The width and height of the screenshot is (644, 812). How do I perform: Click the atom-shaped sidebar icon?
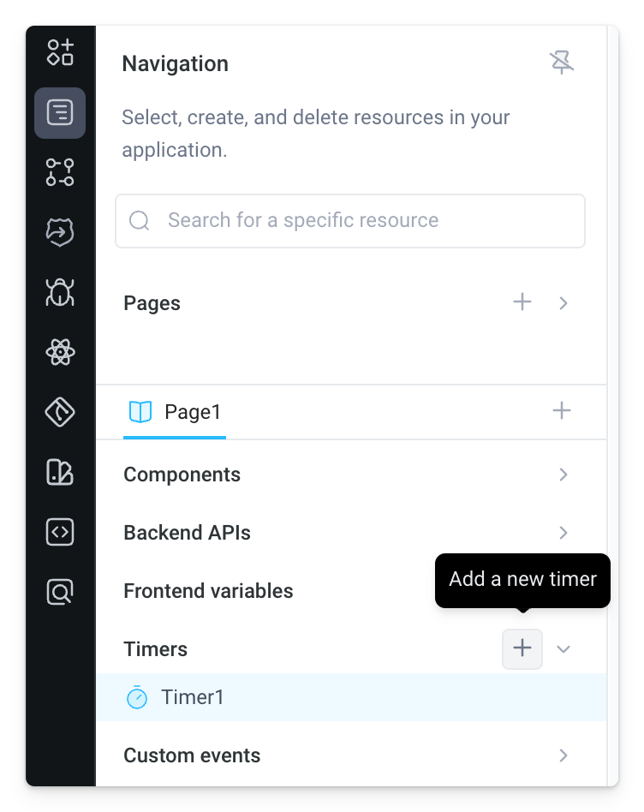click(59, 352)
